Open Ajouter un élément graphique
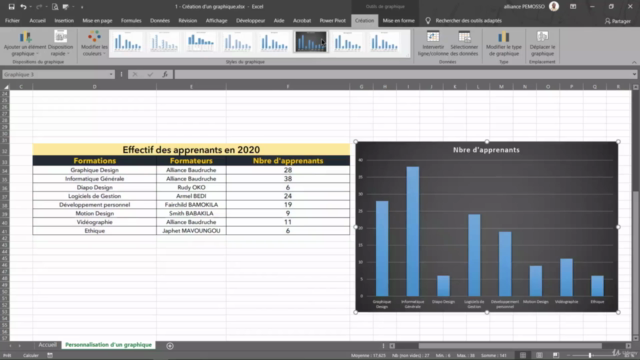 25,43
